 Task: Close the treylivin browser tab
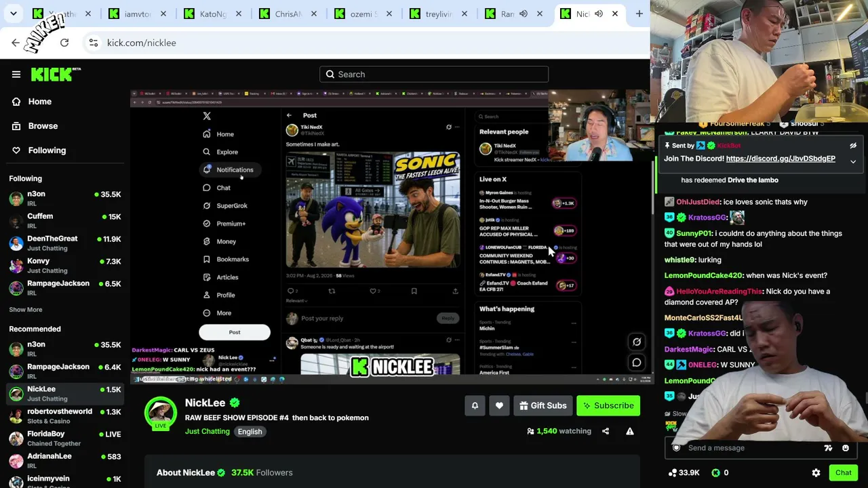tap(465, 14)
